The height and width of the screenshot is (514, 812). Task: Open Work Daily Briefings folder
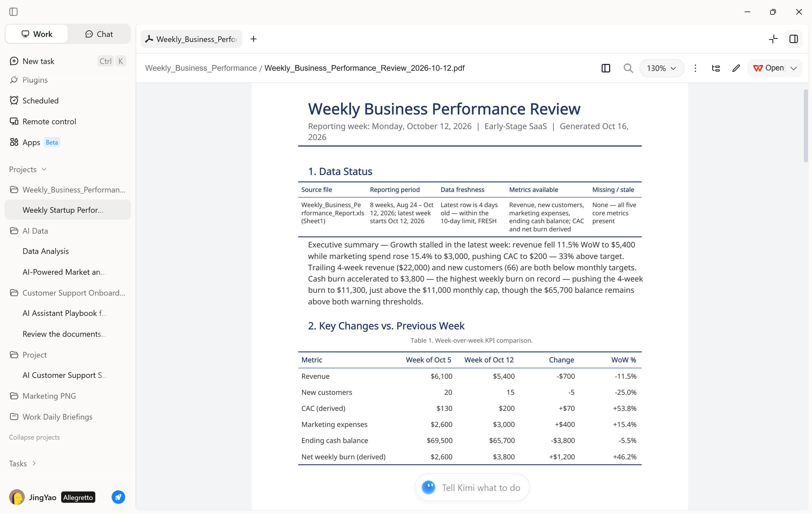(x=67, y=416)
